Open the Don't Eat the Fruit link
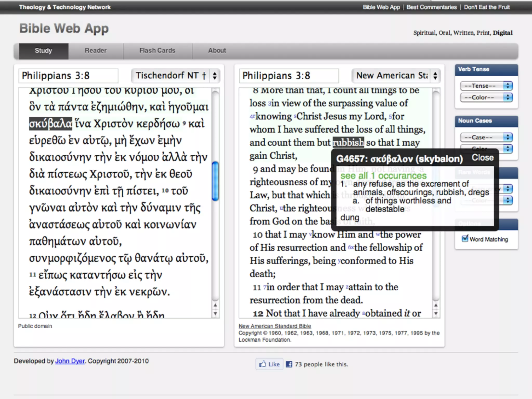 [x=487, y=7]
